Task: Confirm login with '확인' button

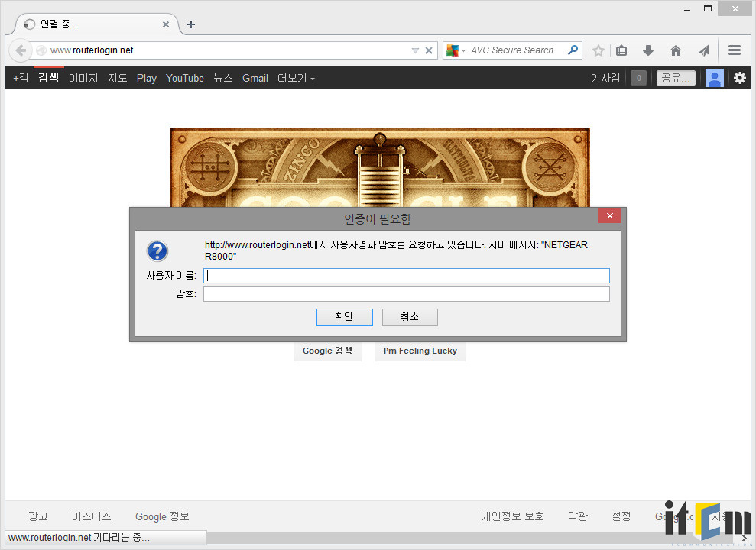Action: click(344, 317)
